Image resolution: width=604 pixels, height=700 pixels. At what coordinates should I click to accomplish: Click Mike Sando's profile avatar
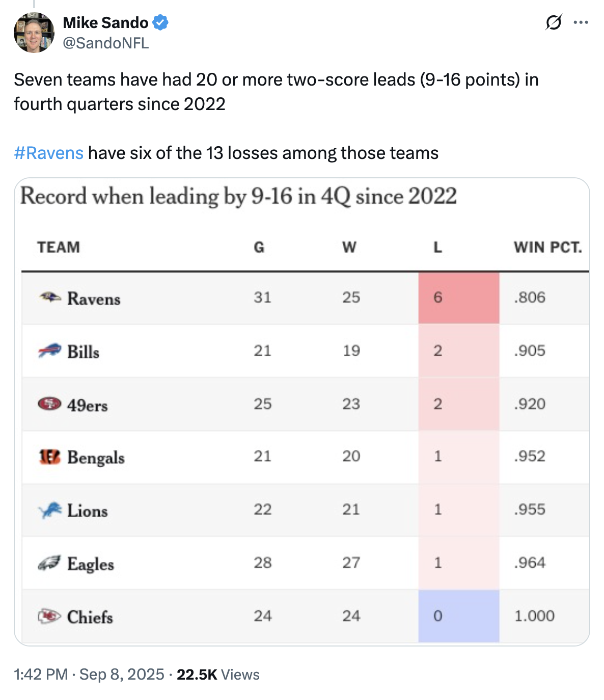tap(34, 33)
